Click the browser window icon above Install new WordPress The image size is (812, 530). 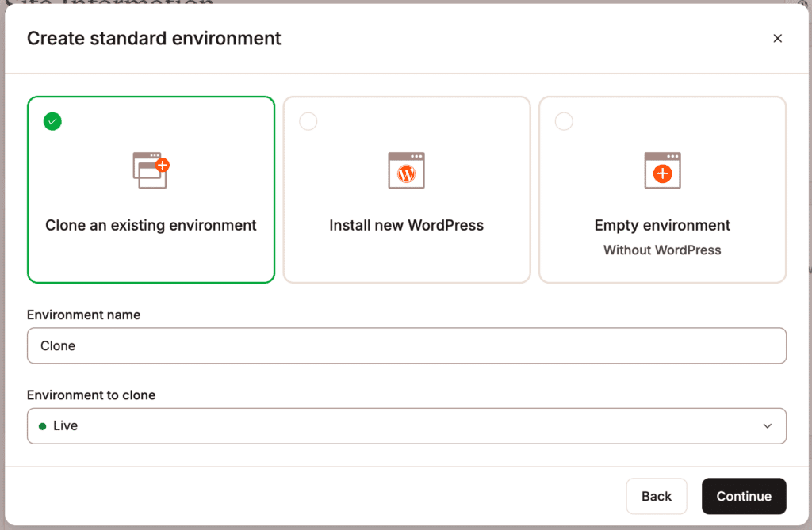point(407,170)
